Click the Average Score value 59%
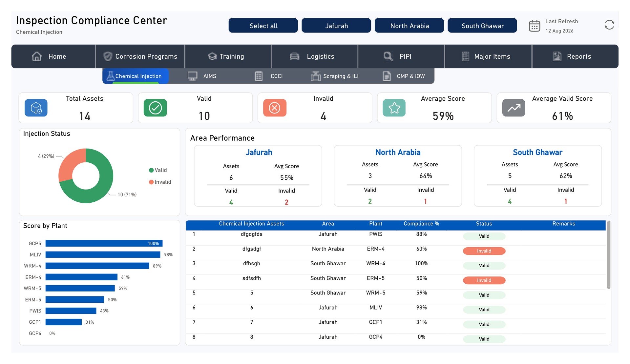630x364 pixels. coord(443,116)
